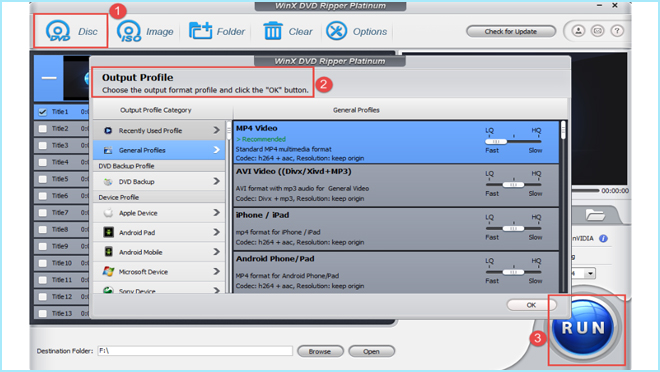Image resolution: width=660 pixels, height=372 pixels.
Task: Check the Title7 checkbox
Action: coord(43,213)
